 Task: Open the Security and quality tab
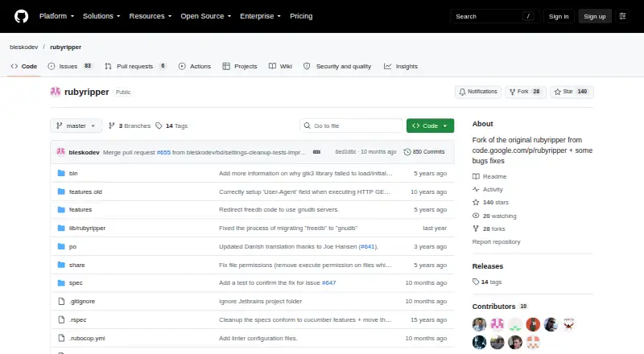point(337,66)
